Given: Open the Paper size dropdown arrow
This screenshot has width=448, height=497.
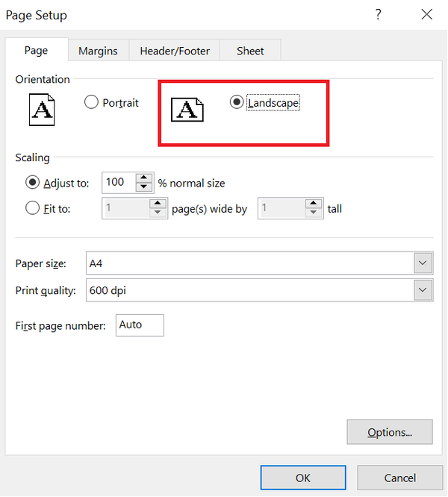Looking at the screenshot, I should click(423, 263).
